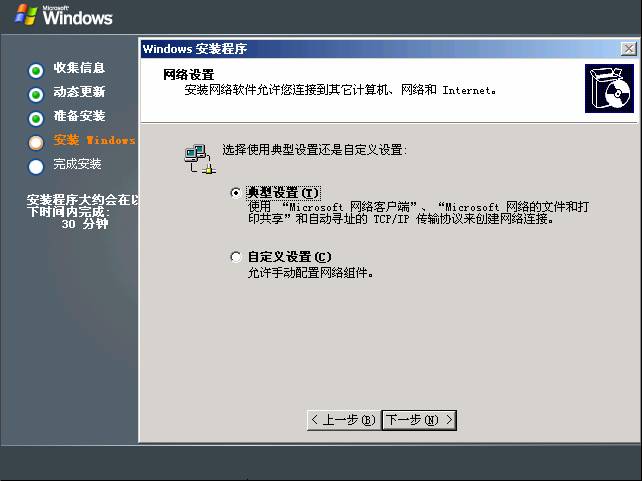
Task: Click the 30 分钟 remaining time text
Action: (85, 224)
